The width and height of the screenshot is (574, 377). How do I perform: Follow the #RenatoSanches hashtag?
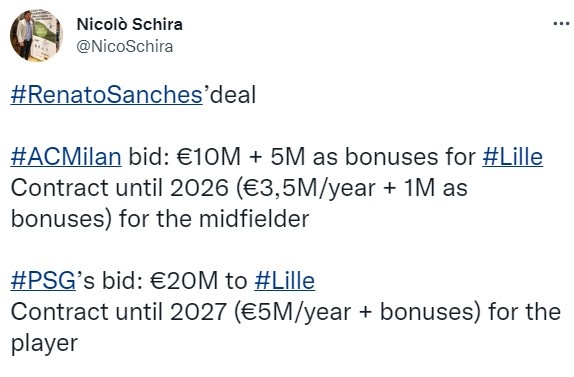[x=107, y=95]
